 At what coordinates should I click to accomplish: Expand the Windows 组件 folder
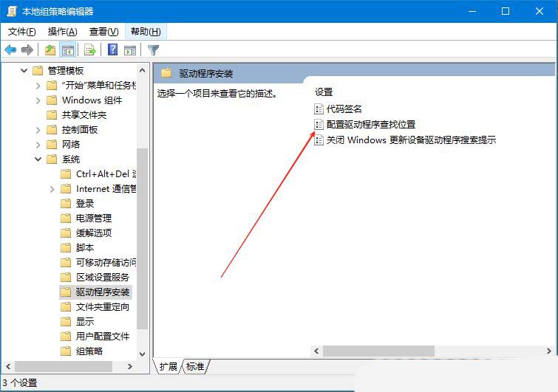[38, 100]
